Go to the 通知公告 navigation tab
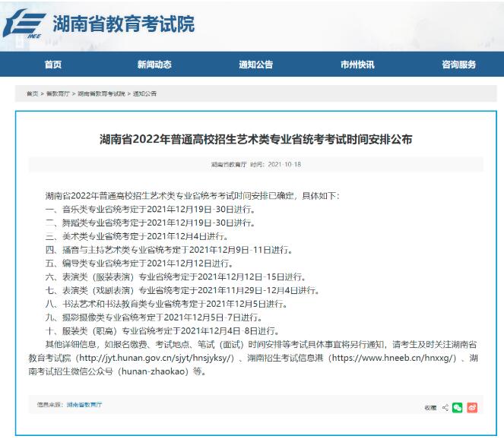 [255, 65]
